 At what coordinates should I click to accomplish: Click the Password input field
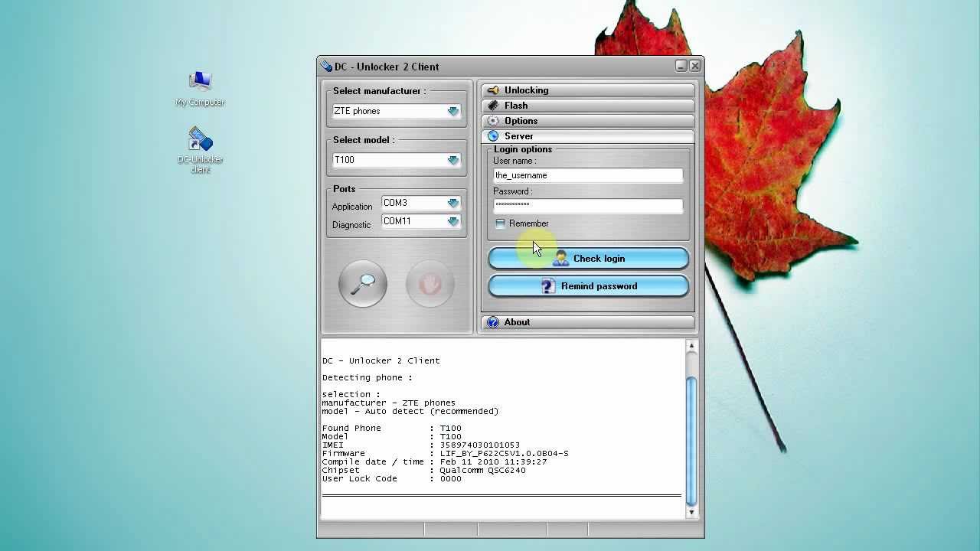point(588,205)
